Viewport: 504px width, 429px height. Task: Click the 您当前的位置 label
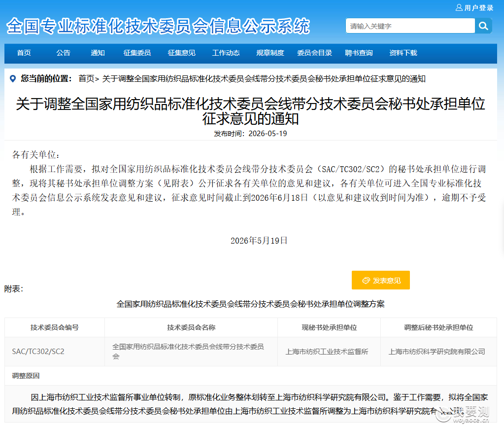pos(46,78)
